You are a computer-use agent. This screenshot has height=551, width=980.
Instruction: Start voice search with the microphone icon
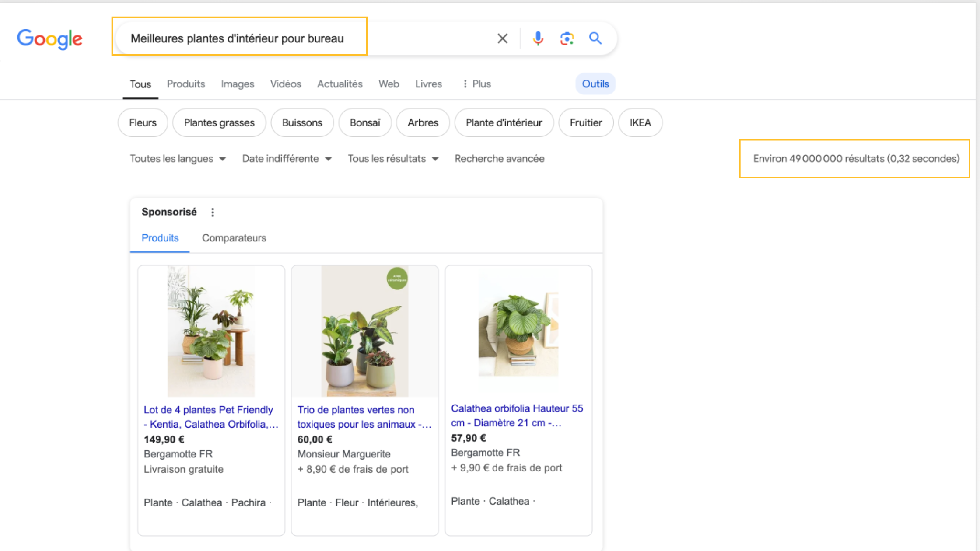[538, 38]
